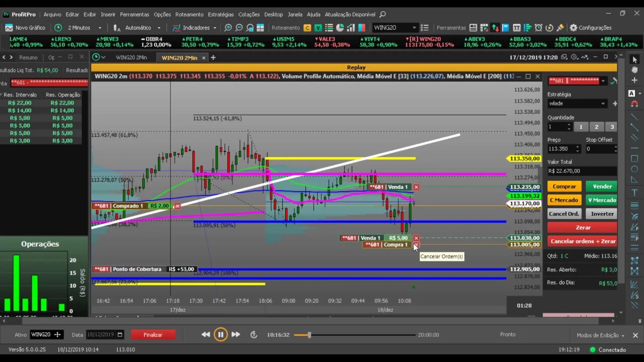The height and width of the screenshot is (362, 644).
Task: Toggle the magnet snap tool
Action: click(634, 104)
